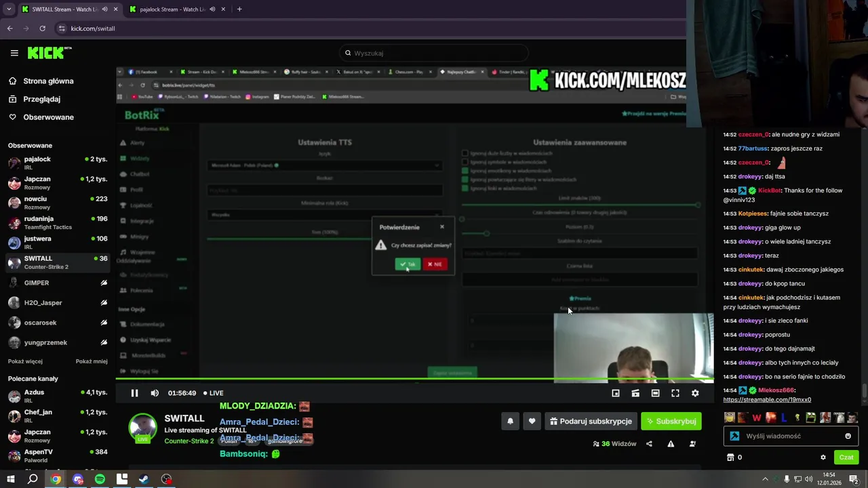Open the chat settings gear
The height and width of the screenshot is (488, 868).
point(823,457)
